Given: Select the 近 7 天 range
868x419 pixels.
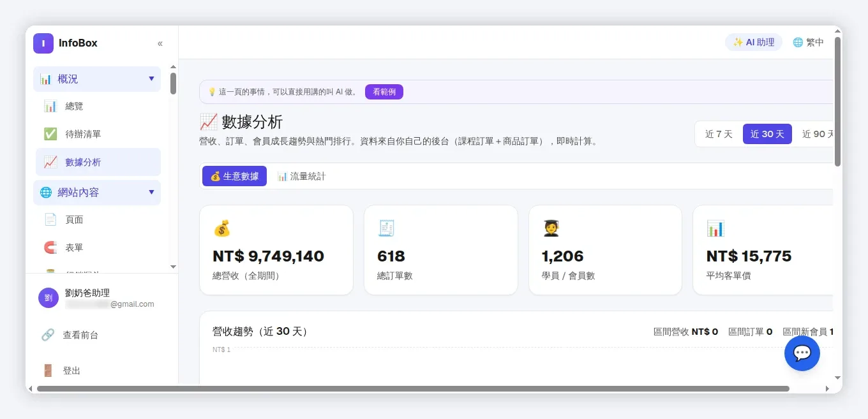Looking at the screenshot, I should [x=719, y=134].
